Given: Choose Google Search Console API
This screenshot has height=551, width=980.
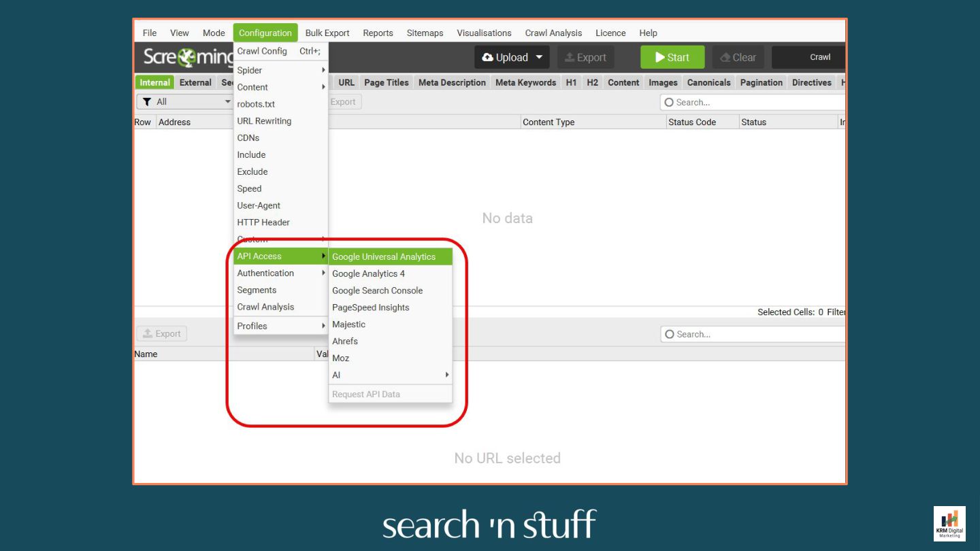Looking at the screenshot, I should (391, 290).
